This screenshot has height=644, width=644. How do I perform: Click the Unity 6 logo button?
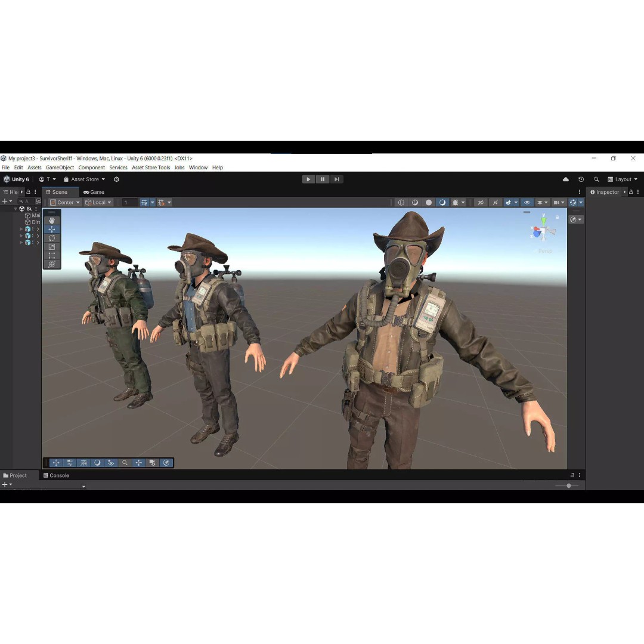[x=17, y=179]
